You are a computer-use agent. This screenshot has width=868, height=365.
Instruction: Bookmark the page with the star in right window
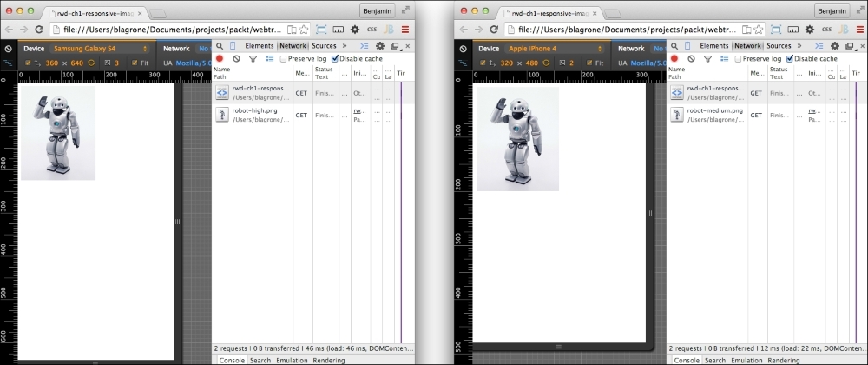coord(758,30)
